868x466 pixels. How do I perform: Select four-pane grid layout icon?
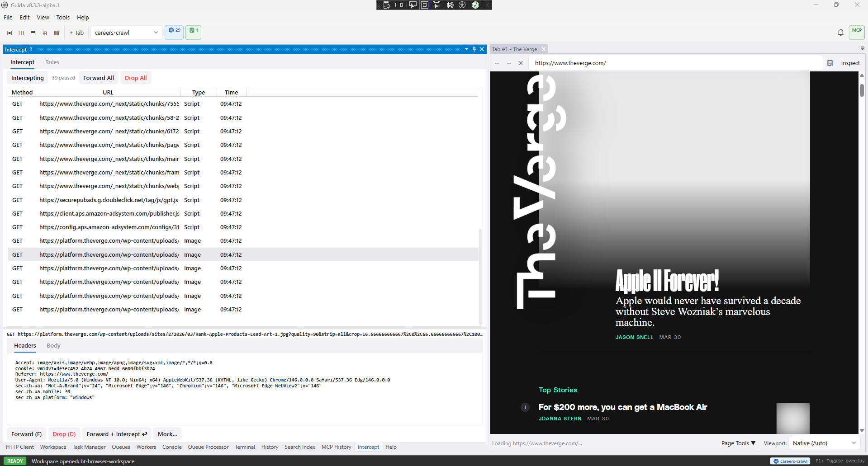pos(45,33)
